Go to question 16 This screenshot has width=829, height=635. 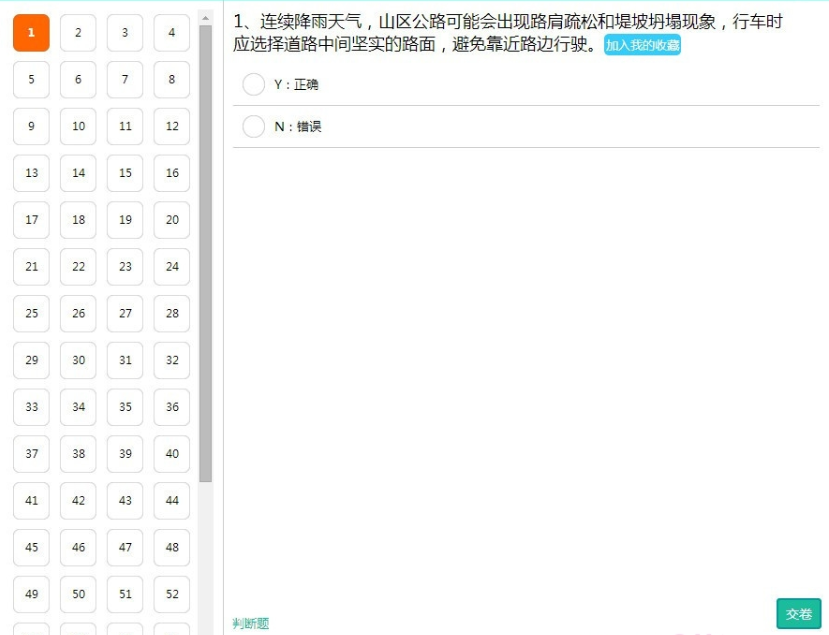(171, 173)
